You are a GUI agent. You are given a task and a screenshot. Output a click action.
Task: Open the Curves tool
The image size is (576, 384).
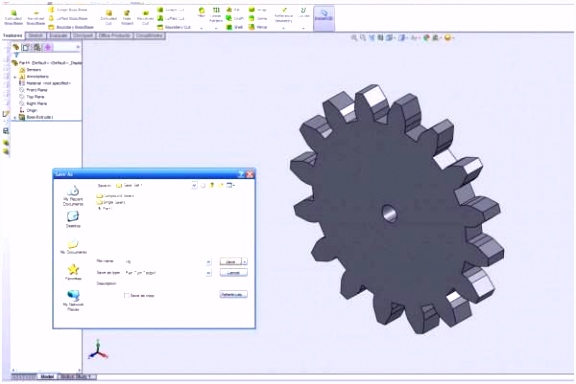click(x=303, y=12)
